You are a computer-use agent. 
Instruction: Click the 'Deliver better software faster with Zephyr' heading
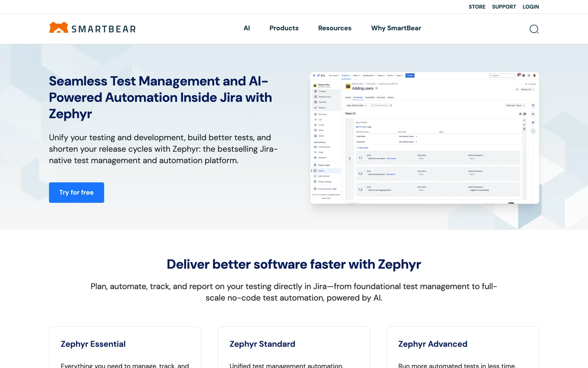pyautogui.click(x=294, y=265)
